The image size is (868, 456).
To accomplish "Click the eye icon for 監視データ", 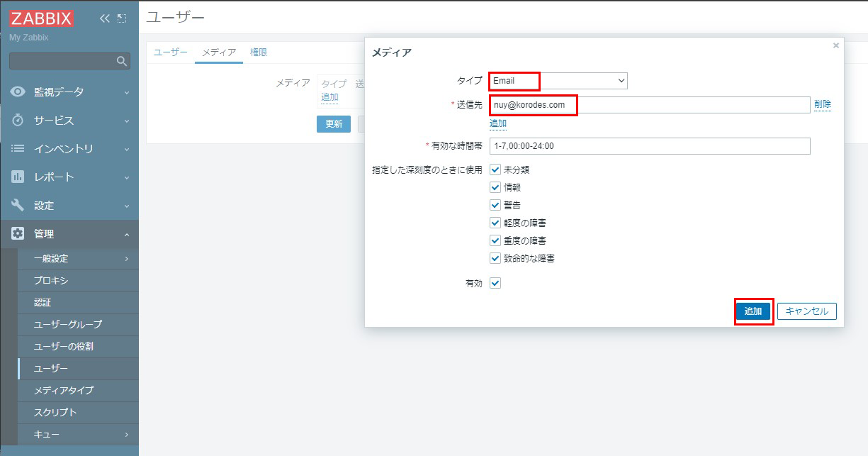I will (18, 92).
